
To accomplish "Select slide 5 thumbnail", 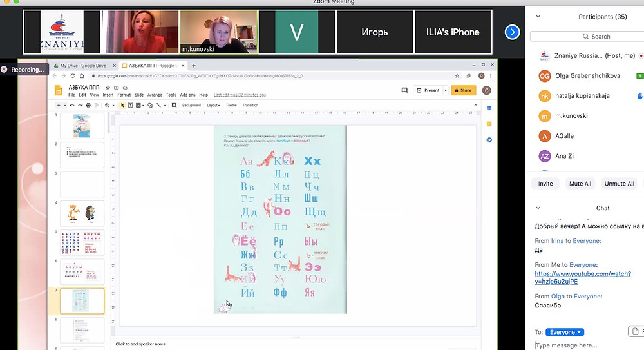I will (82, 242).
